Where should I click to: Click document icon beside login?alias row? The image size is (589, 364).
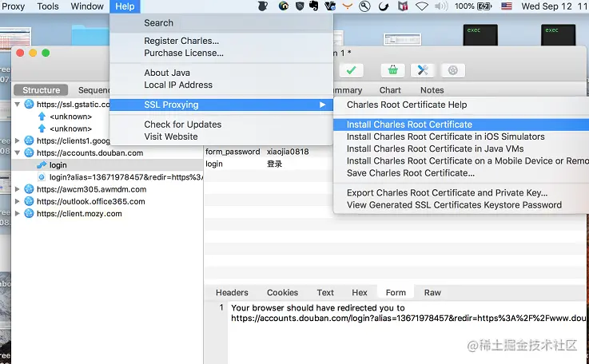pos(42,176)
